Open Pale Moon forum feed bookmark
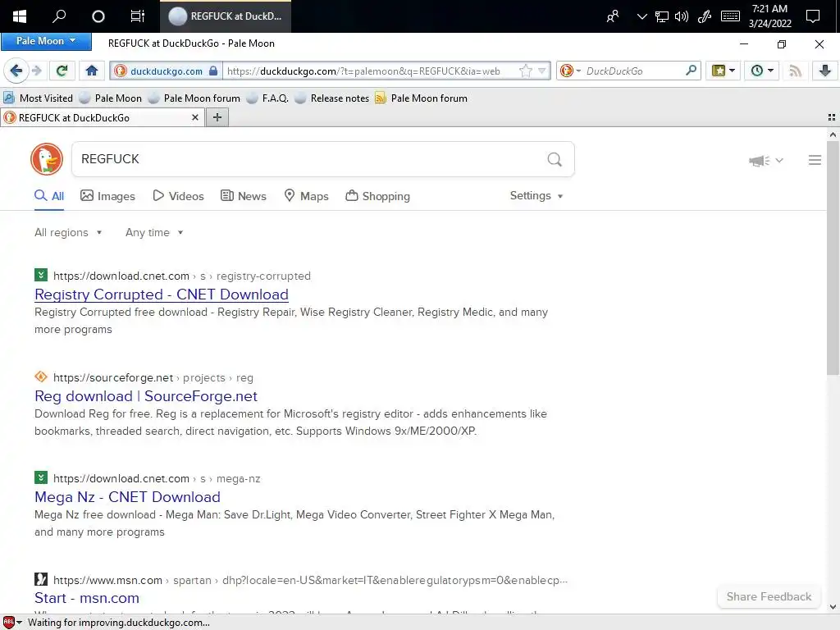The height and width of the screenshot is (630, 840). pos(421,98)
